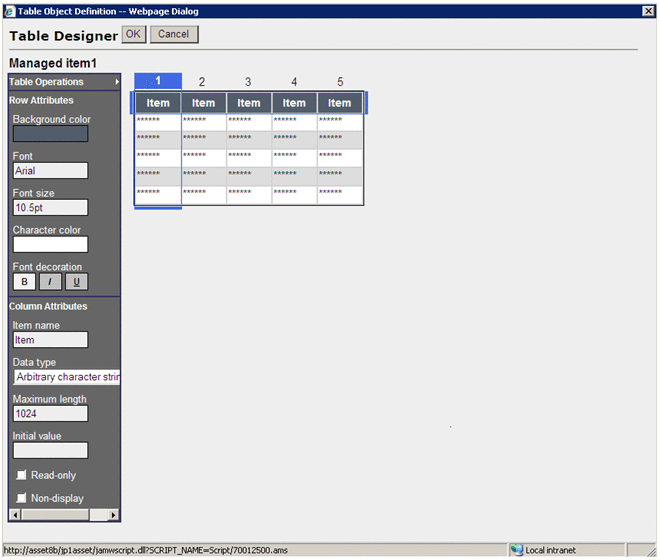This screenshot has height=560, width=660.
Task: Click the Column Attributes section heading
Action: click(x=48, y=306)
